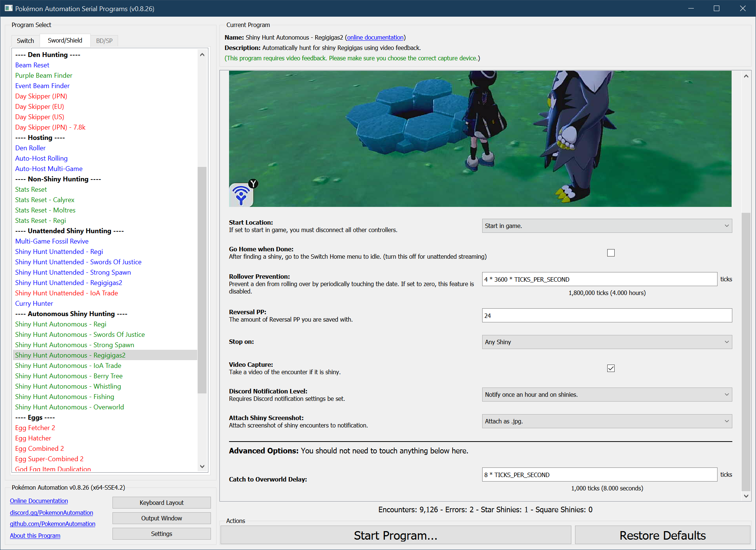
Task: Click the app icon in title bar
Action: (x=8, y=8)
